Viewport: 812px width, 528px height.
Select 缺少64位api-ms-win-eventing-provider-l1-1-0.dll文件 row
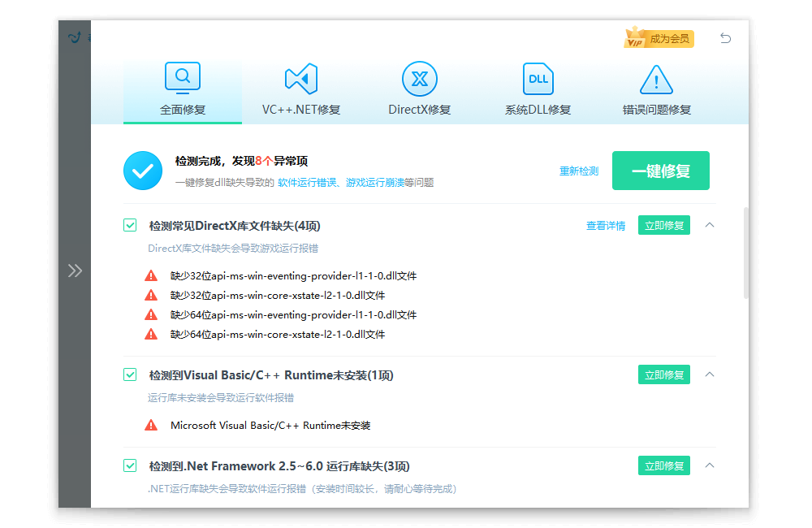293,315
